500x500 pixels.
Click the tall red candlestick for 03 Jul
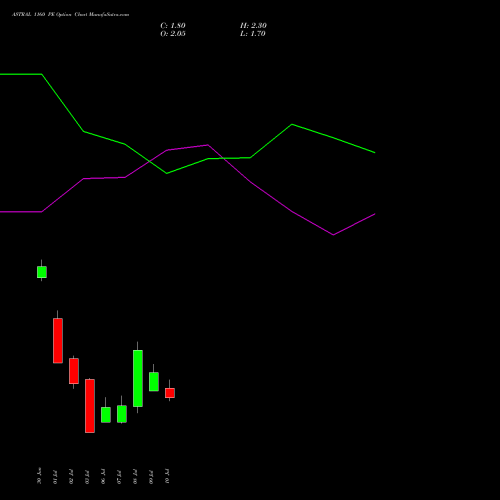click(90, 406)
